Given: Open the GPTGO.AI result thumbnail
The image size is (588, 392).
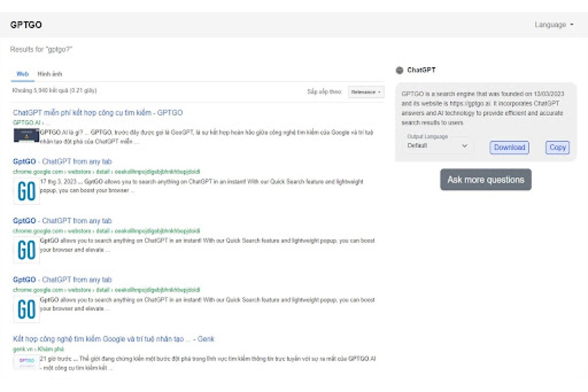Looking at the screenshot, I should pos(26,136).
